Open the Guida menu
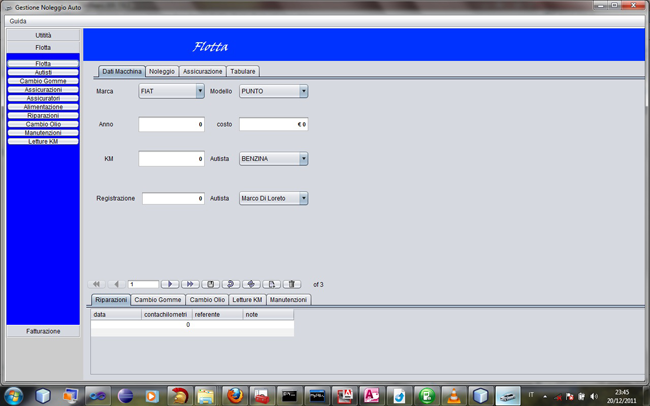 [18, 21]
